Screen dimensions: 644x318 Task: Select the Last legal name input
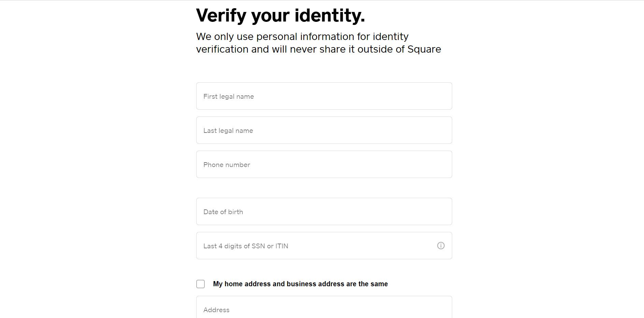pos(324,130)
